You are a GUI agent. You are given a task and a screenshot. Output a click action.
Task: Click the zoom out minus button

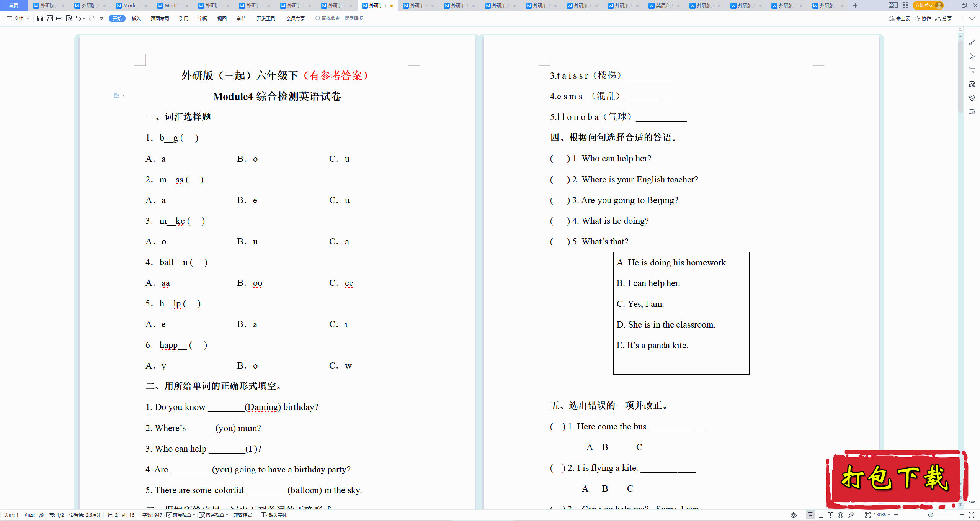pyautogui.click(x=896, y=515)
